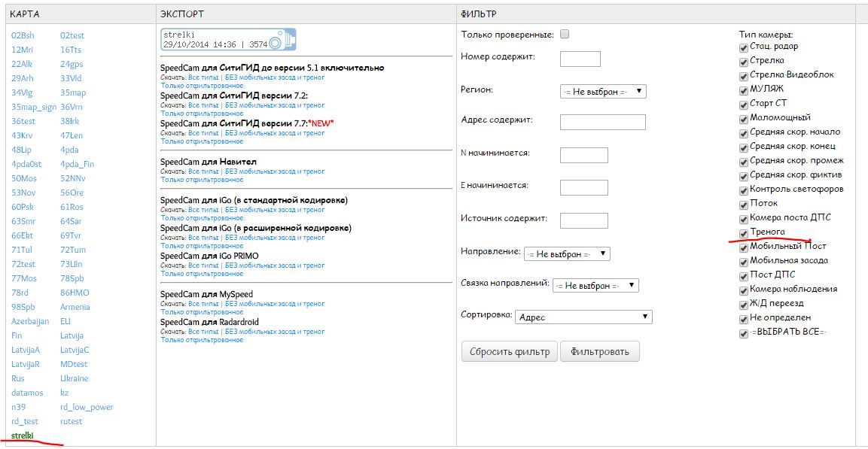Click 'БЕЗ мобильных засад и треног' for MySpeed
Image resolution: width=868 pixels, height=449 pixels.
[274, 304]
